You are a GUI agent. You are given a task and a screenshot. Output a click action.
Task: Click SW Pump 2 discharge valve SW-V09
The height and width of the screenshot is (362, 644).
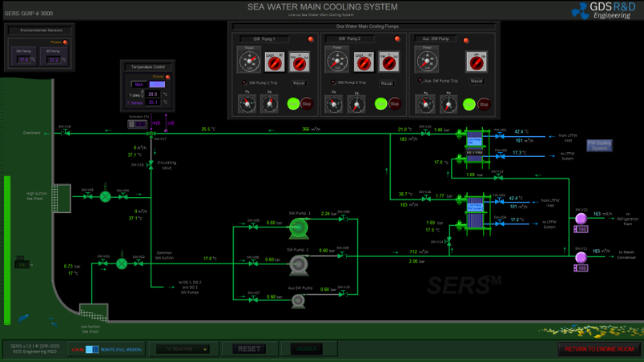[343, 255]
